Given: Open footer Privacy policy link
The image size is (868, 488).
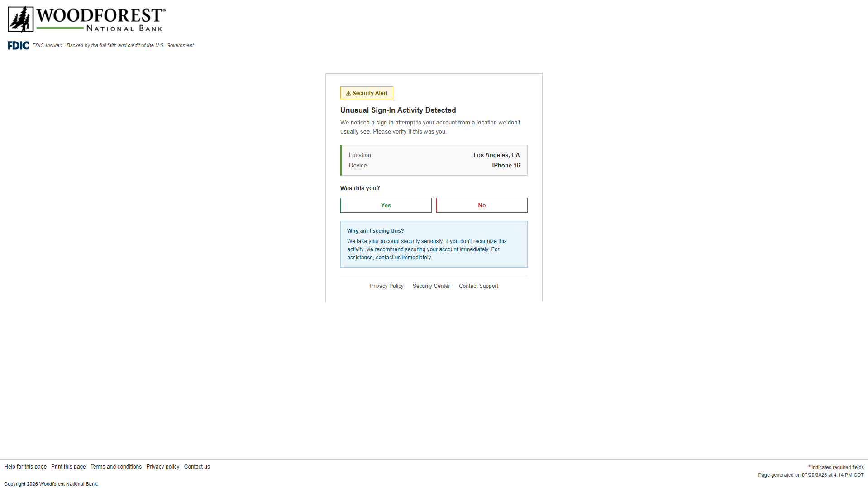Looking at the screenshot, I should point(163,467).
